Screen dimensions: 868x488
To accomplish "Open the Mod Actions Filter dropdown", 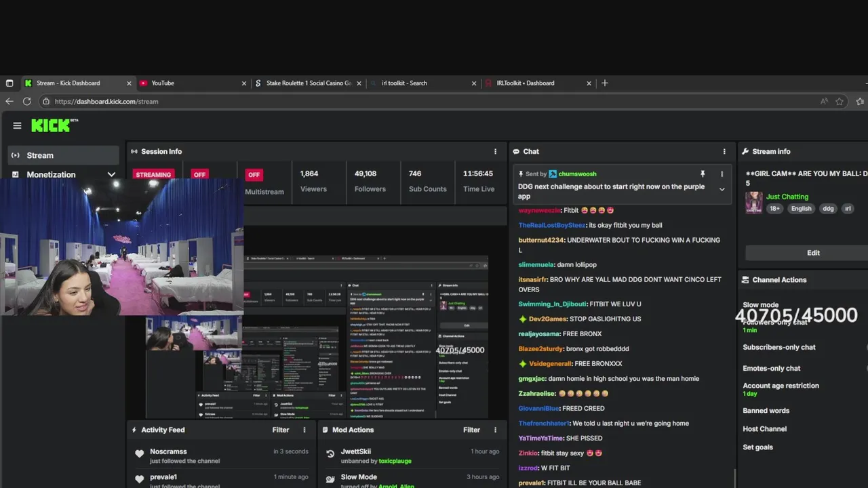I will click(471, 430).
